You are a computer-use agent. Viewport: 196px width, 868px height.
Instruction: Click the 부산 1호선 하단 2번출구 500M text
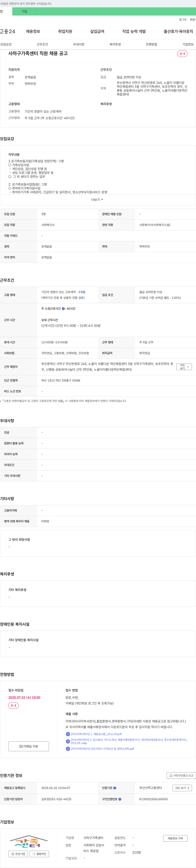[61, 381]
